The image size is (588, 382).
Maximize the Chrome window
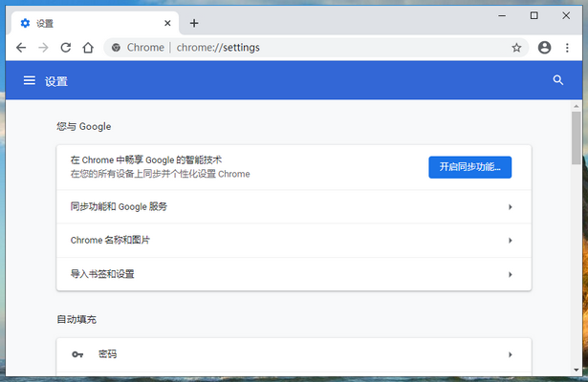pos(534,15)
